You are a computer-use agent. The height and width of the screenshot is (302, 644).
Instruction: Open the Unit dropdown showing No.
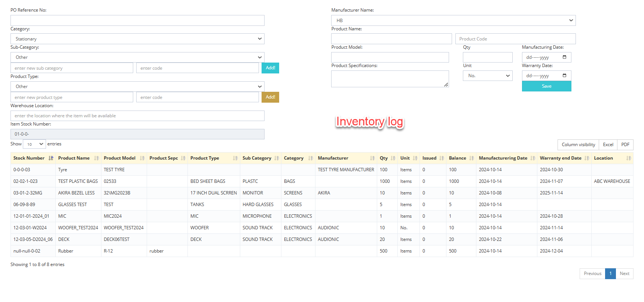point(487,76)
